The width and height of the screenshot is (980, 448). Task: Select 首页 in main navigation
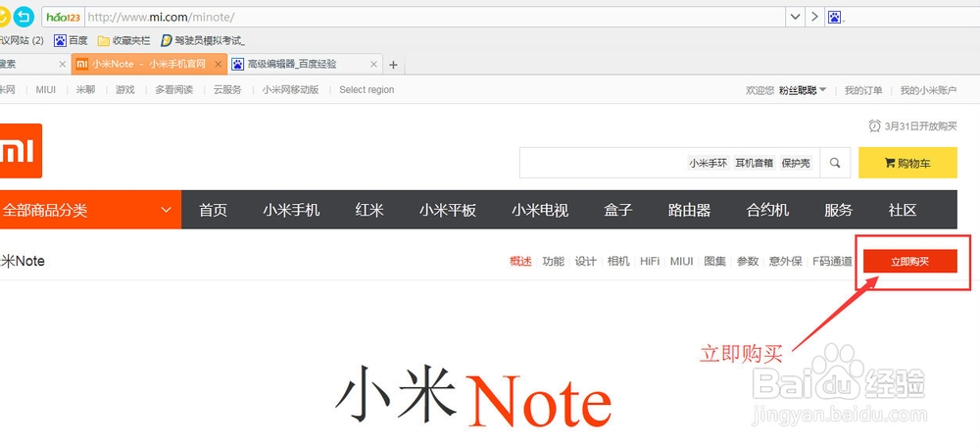coord(213,210)
